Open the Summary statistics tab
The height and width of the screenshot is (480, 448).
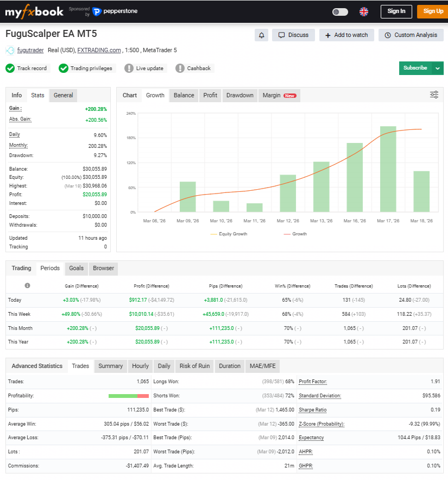(x=110, y=366)
